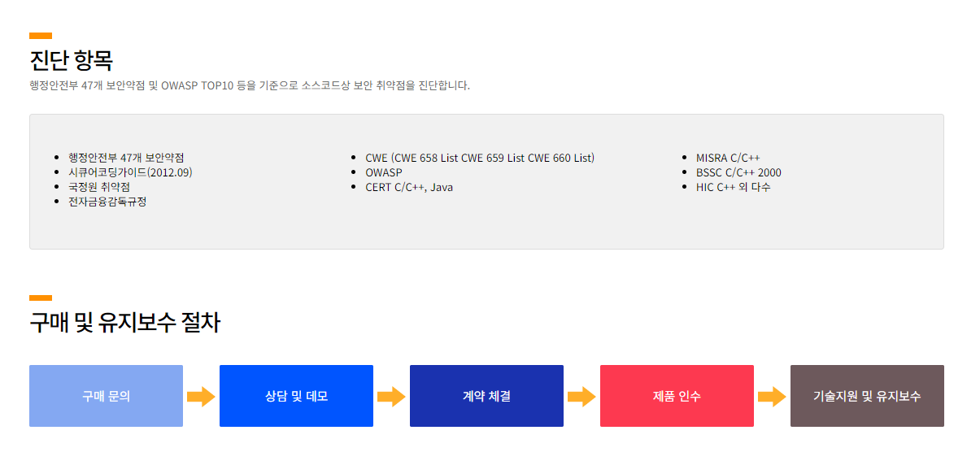
Task: Click the OWASP list entry
Action: point(384,172)
